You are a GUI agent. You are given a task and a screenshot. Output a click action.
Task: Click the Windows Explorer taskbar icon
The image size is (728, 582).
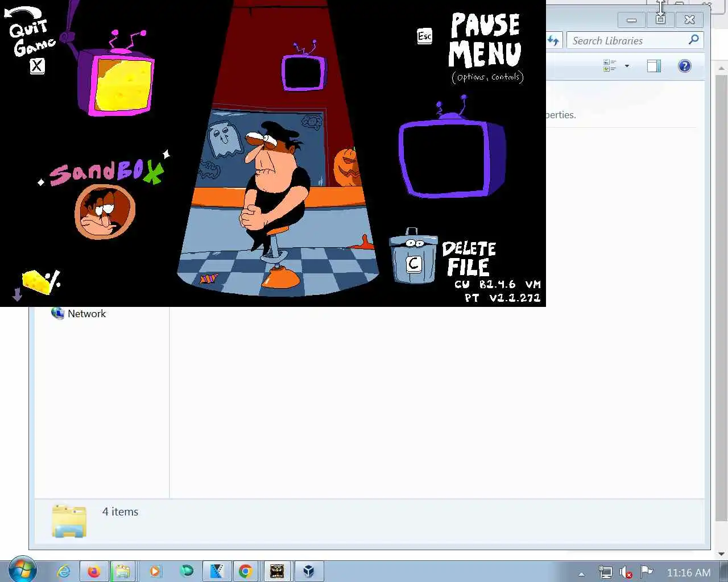tap(122, 571)
